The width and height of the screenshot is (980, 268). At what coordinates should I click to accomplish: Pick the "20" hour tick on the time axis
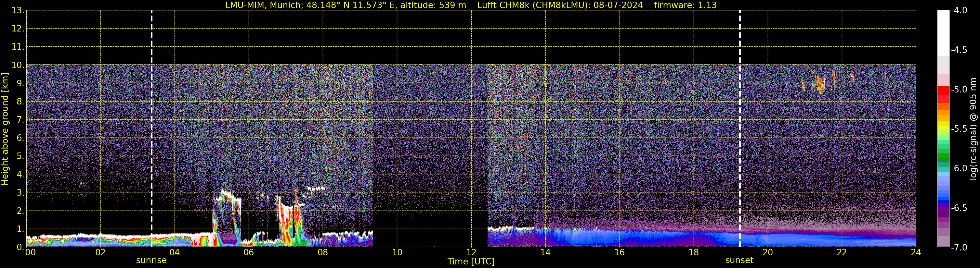(768, 252)
